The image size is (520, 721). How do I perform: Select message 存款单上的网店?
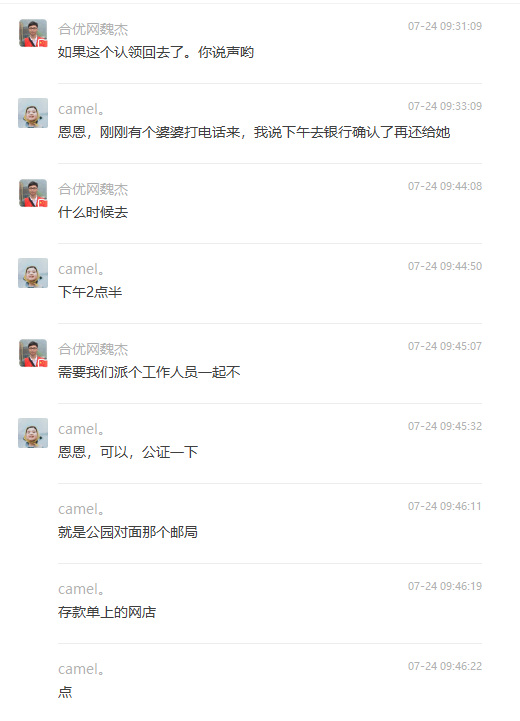coord(107,612)
